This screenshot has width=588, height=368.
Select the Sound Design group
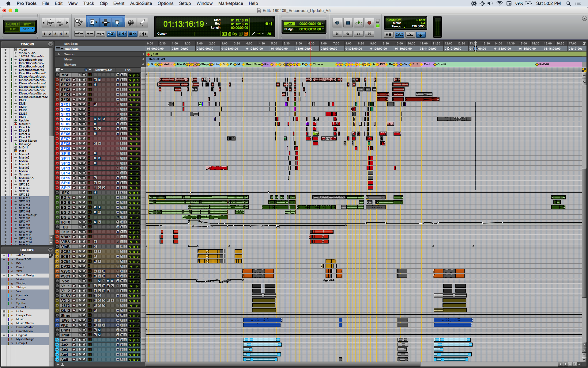tap(26, 275)
